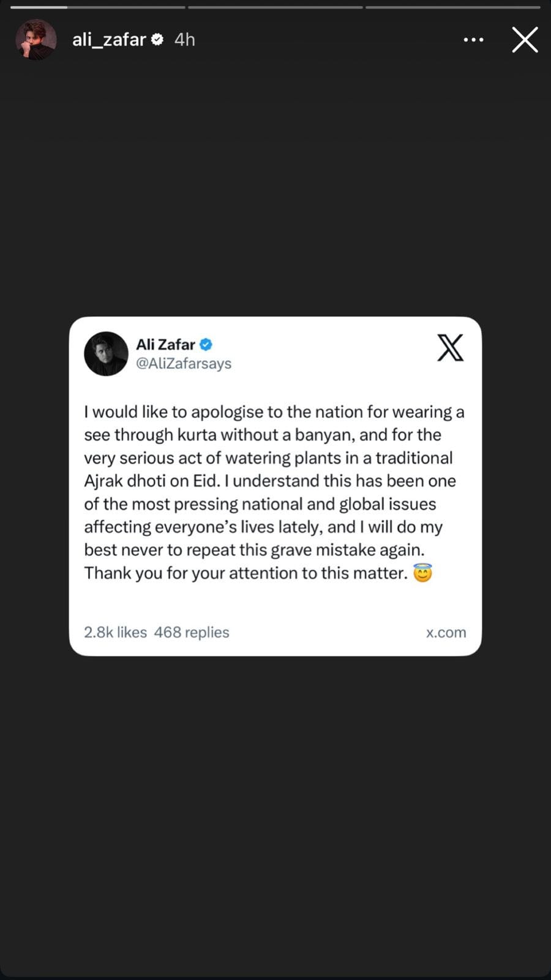Select the 4h timestamp label
Screen dimensions: 551x980
[184, 39]
